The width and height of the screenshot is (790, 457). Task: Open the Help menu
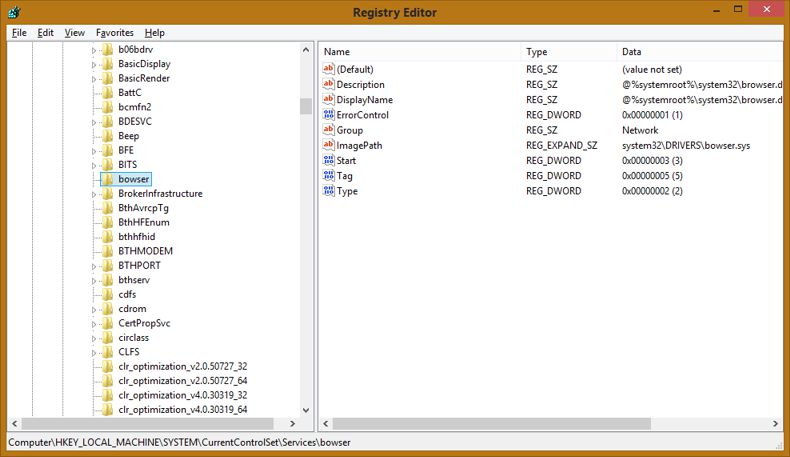tap(155, 33)
